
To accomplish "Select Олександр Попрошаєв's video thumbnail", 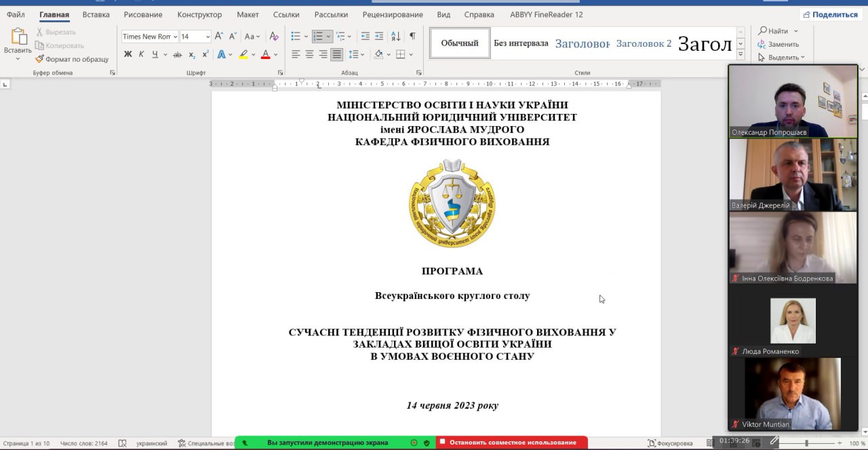I will pyautogui.click(x=793, y=101).
